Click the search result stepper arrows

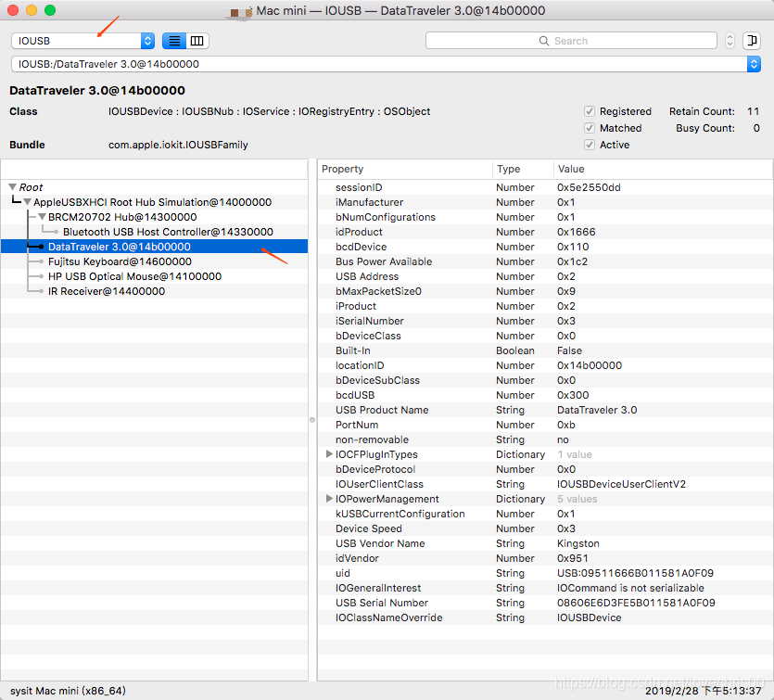click(730, 41)
